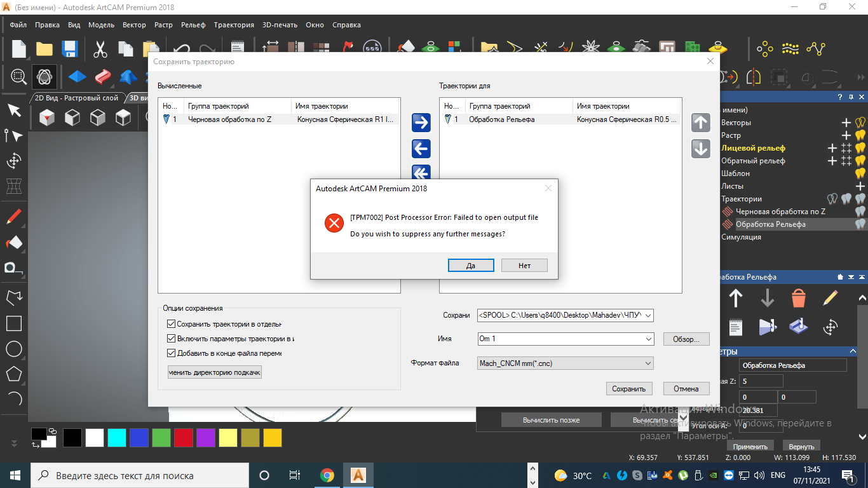Click the Undo arrow icon
This screenshot has width=868, height=488.
click(182, 49)
